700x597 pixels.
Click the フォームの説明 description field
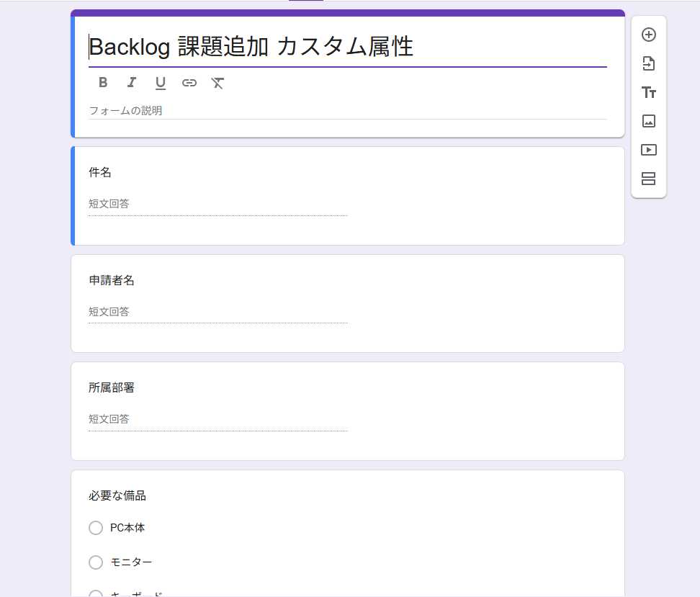[347, 111]
